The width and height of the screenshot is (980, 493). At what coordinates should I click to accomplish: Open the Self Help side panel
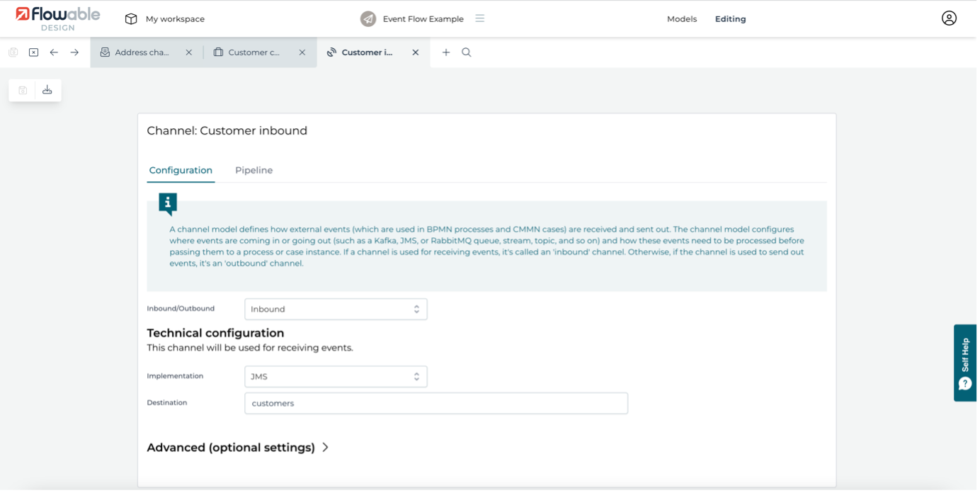click(965, 363)
